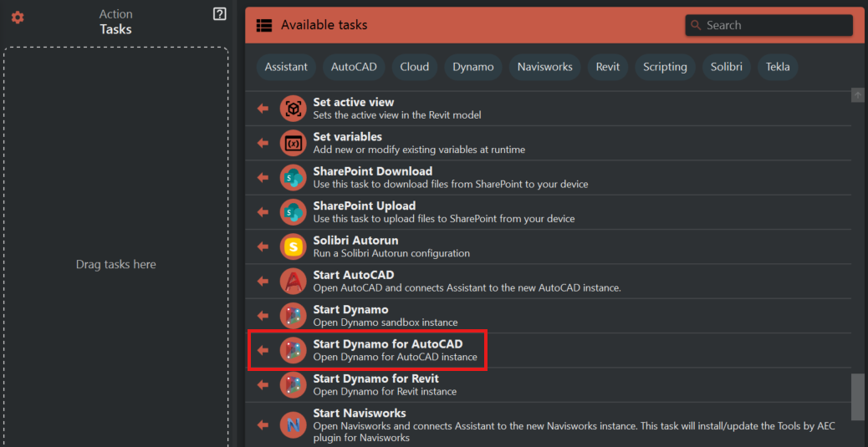Image resolution: width=868 pixels, height=447 pixels.
Task: Click 'Open Dynamo sandbox instance' description
Action: tap(385, 322)
